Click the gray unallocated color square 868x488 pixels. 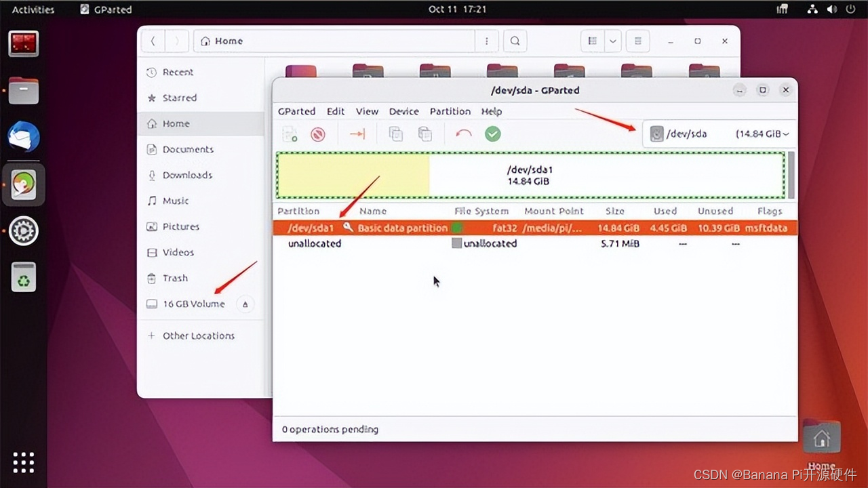(x=457, y=243)
